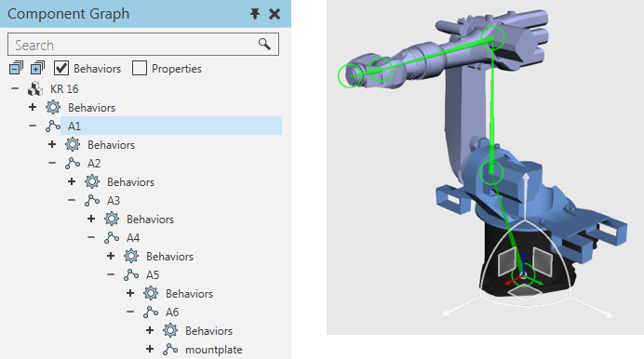Image resolution: width=644 pixels, height=359 pixels.
Task: Click the blue Z-axis manipulator arrow
Action: pyautogui.click(x=524, y=261)
